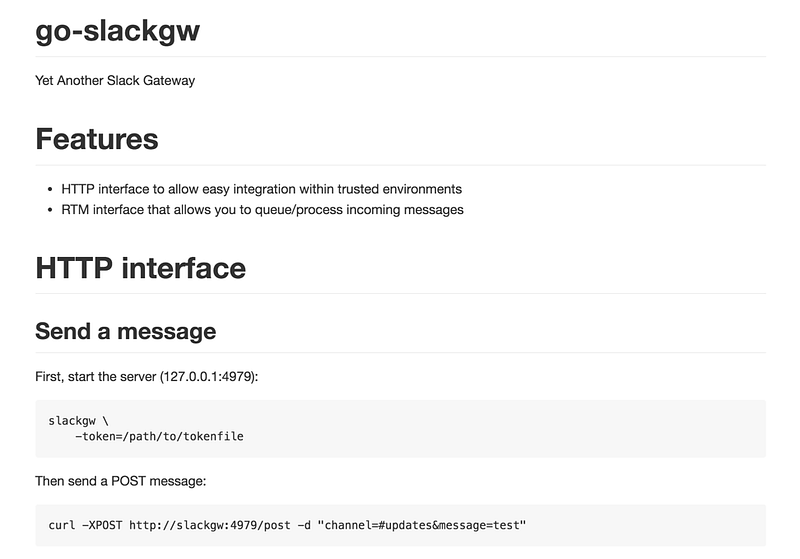Click the Yet Another Slack Gateway tagline
The image size is (800, 559).
115,81
